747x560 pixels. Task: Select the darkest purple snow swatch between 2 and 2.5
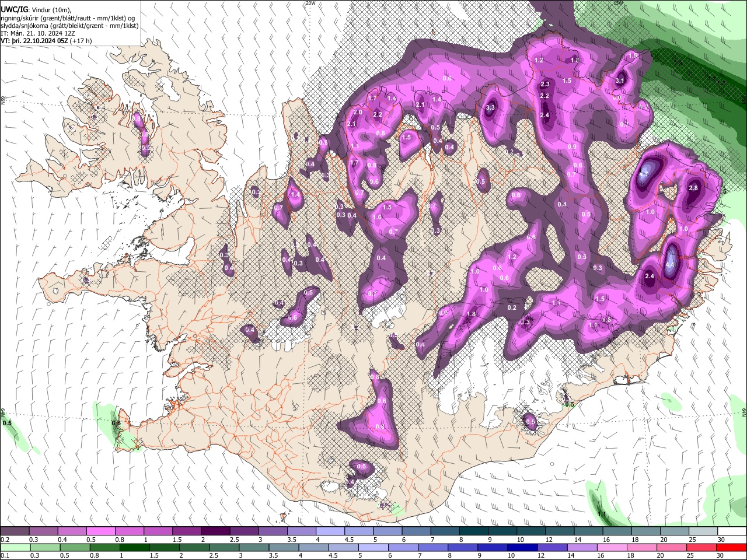pos(215,531)
